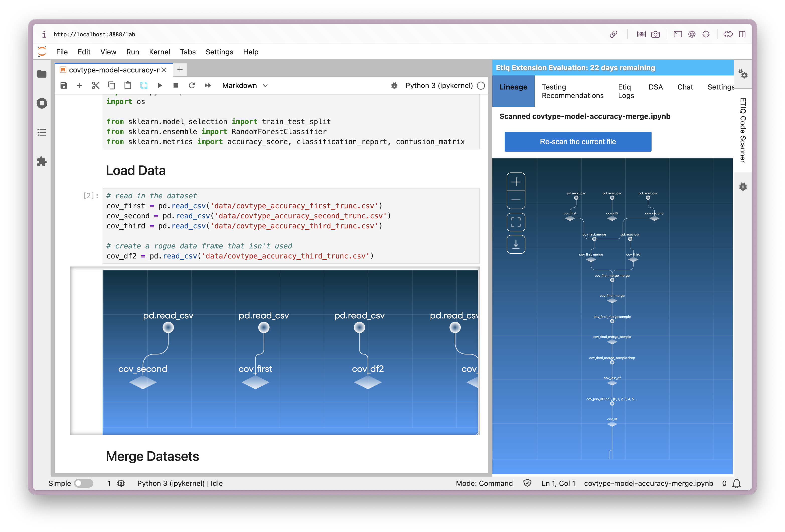Viewport: 785px width, 532px height.
Task: Click the cov_first diamond node in notebook graph
Action: tap(255, 382)
